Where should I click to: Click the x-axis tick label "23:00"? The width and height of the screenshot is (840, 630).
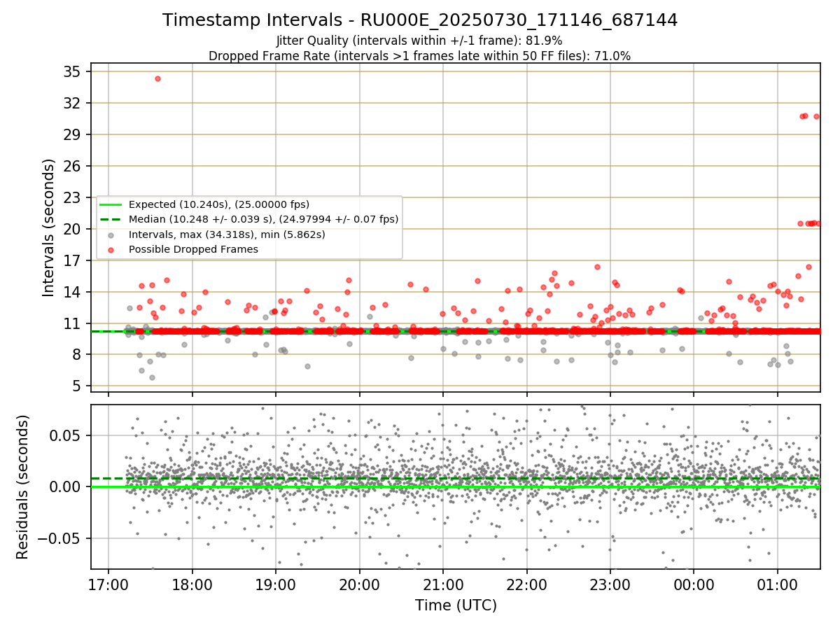click(x=610, y=584)
